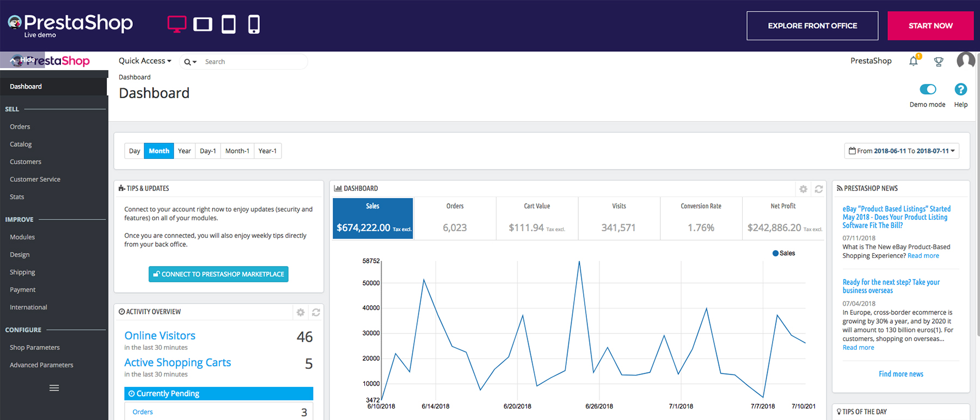This screenshot has height=420, width=980.
Task: Open Catalog in the sidebar menu
Action: [21, 144]
